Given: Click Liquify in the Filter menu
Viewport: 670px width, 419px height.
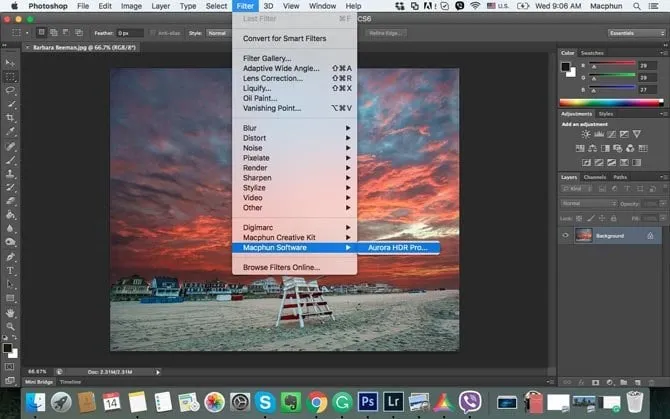Looking at the screenshot, I should click(x=258, y=88).
